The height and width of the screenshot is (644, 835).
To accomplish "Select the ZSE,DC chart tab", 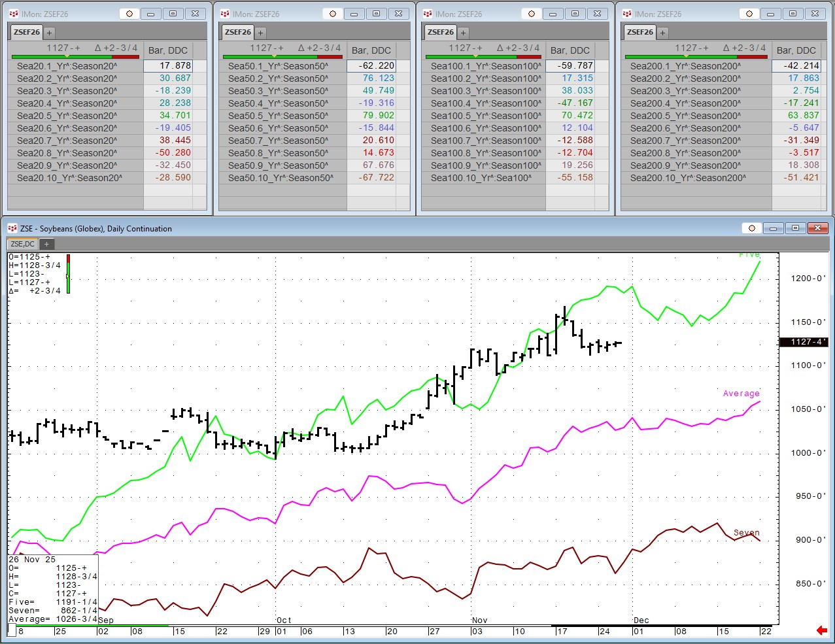I will tap(22, 244).
